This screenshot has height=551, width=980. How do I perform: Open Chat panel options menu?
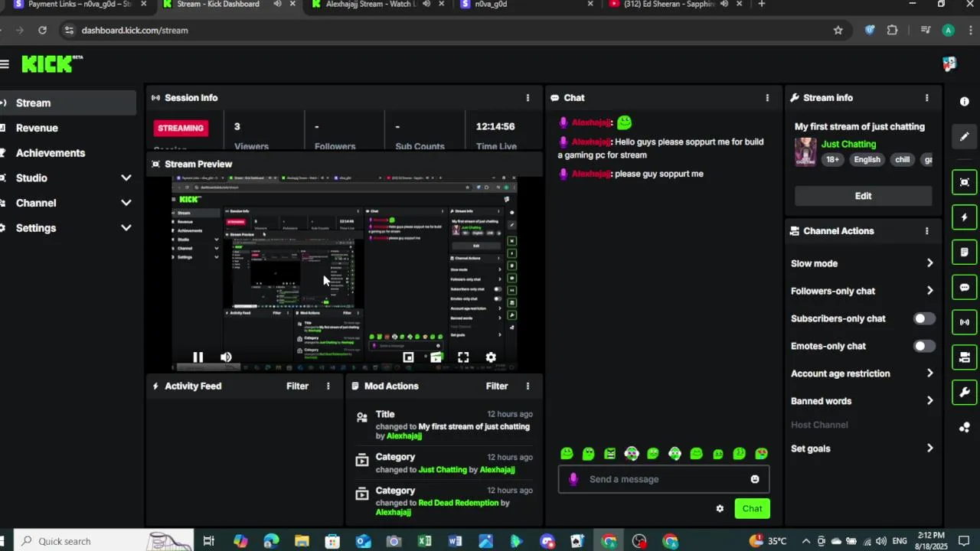point(767,98)
